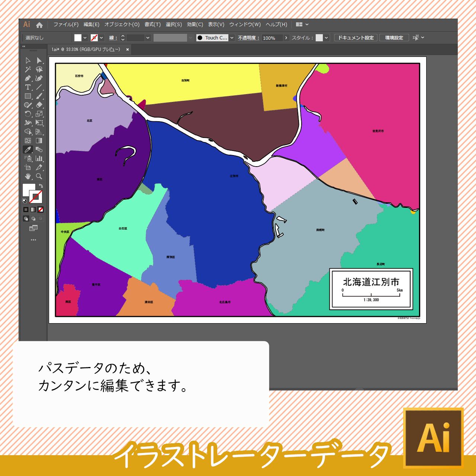Click the 環境設定 button
The width and height of the screenshot is (476, 476).
(x=394, y=38)
